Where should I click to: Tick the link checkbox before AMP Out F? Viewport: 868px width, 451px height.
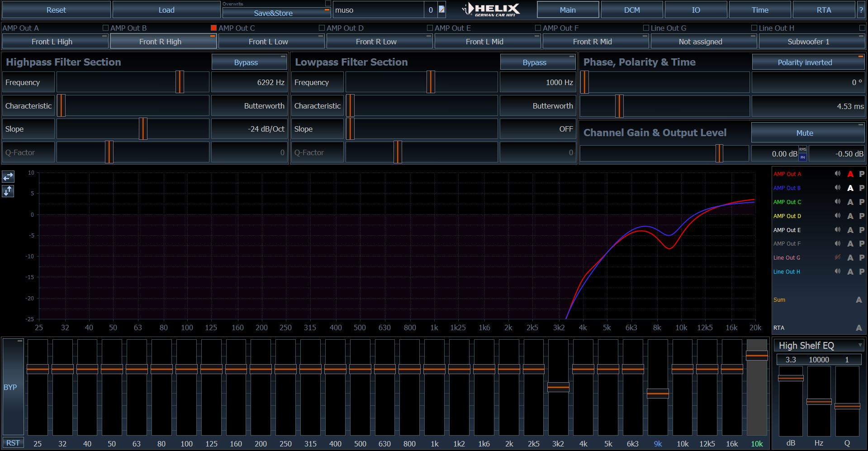click(538, 28)
